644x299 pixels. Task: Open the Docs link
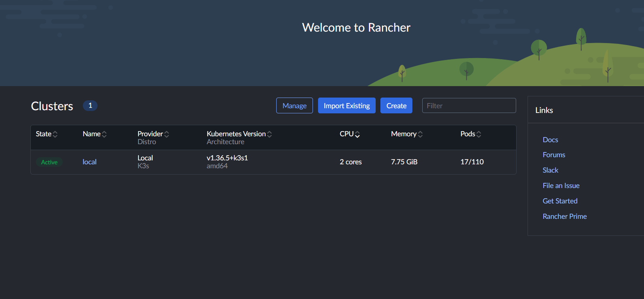click(550, 140)
